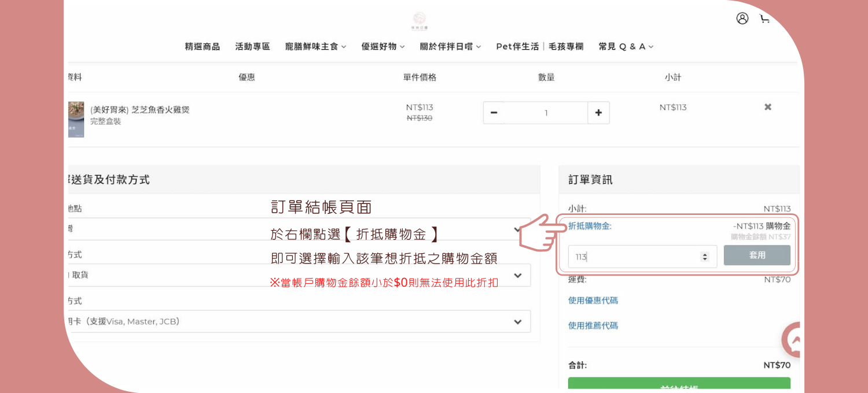Remove the item with the X icon

[767, 107]
